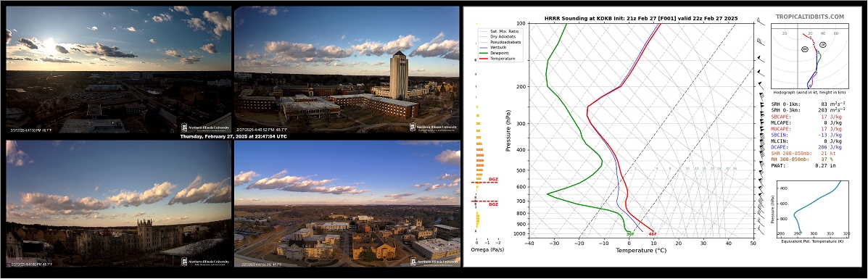Open the sunset webcam view

(x=118, y=69)
